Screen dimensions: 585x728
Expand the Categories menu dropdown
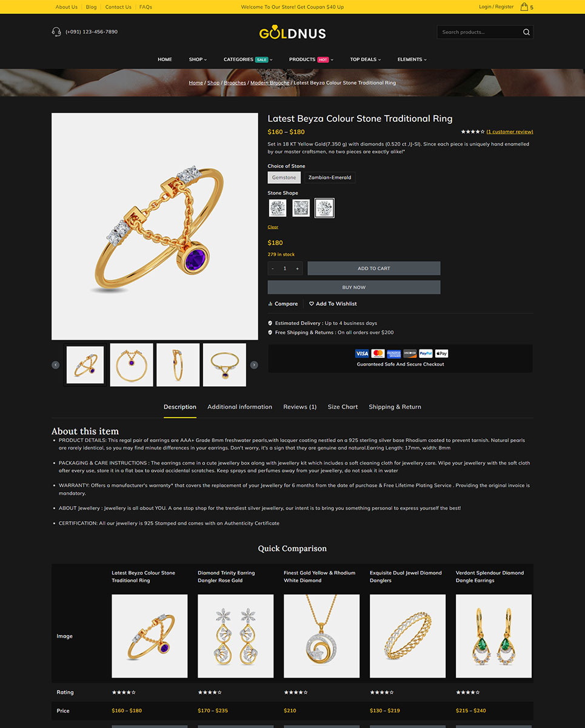[248, 59]
